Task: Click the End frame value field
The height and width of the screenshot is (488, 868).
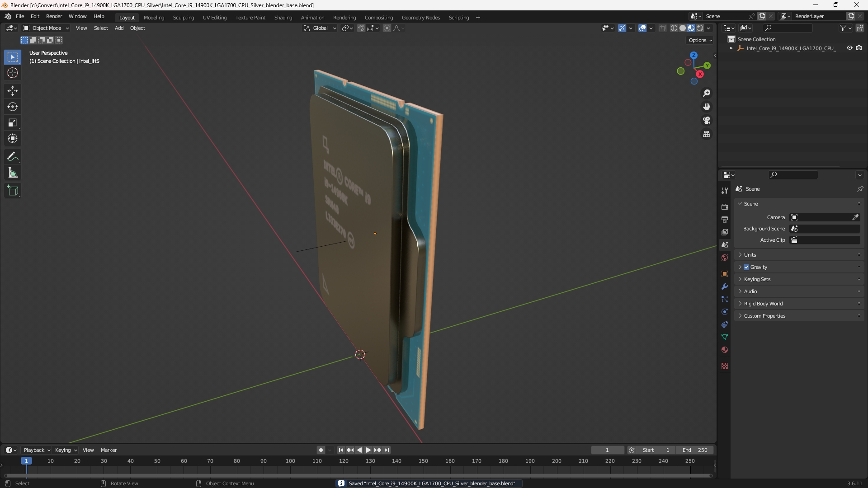Action: click(x=695, y=450)
